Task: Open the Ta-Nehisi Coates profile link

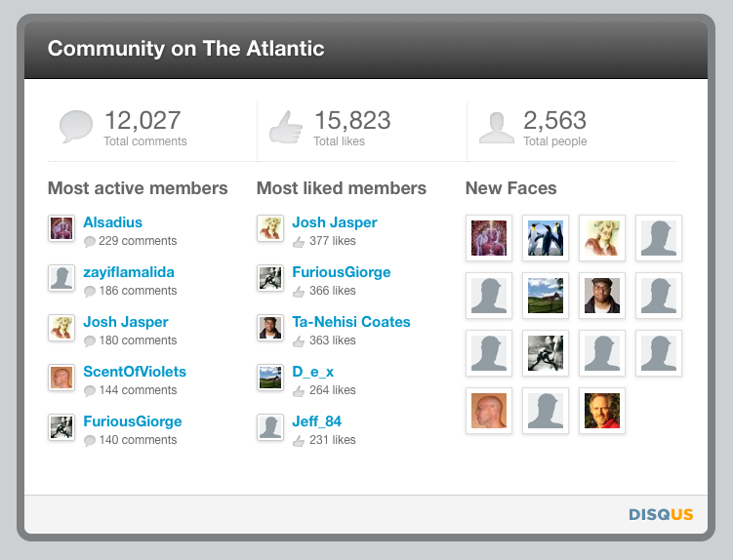Action: click(x=351, y=322)
